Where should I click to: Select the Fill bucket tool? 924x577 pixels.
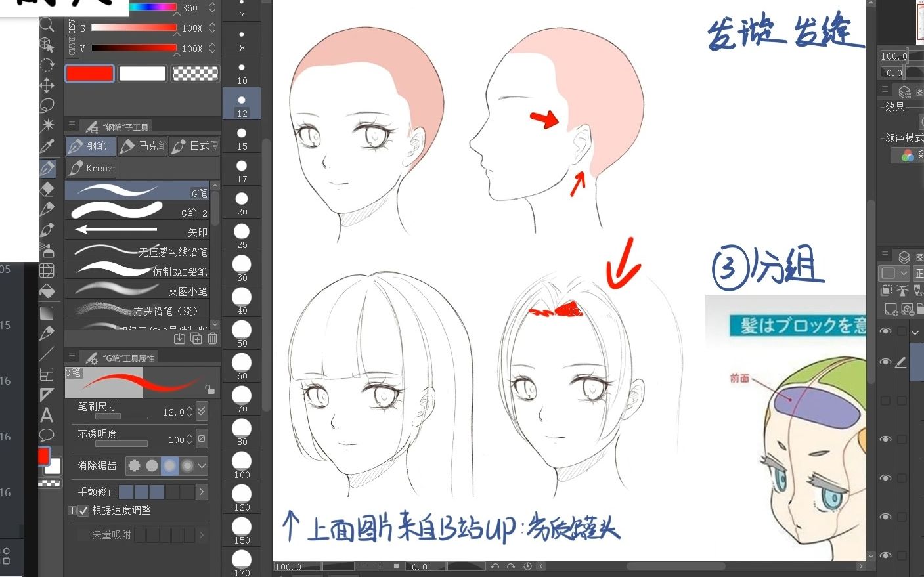(x=47, y=291)
